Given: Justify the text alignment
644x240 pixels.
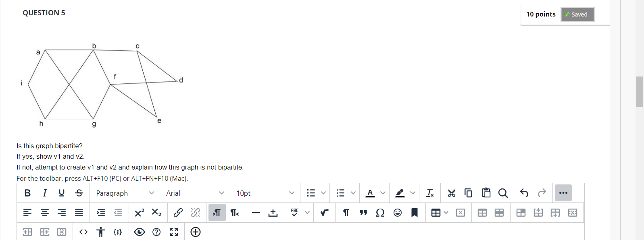Looking at the screenshot, I should (79, 213).
